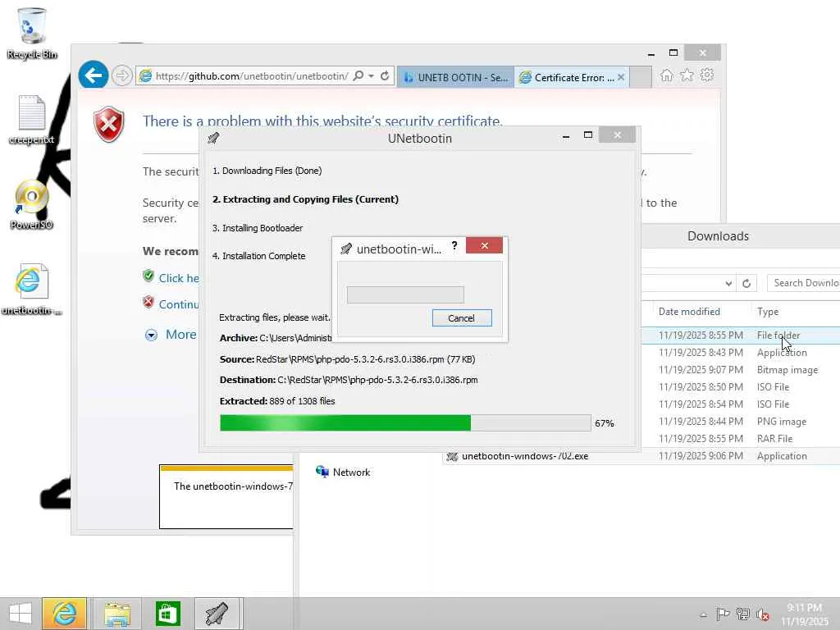Sort by Type column header
The height and width of the screenshot is (630, 840).
768,311
